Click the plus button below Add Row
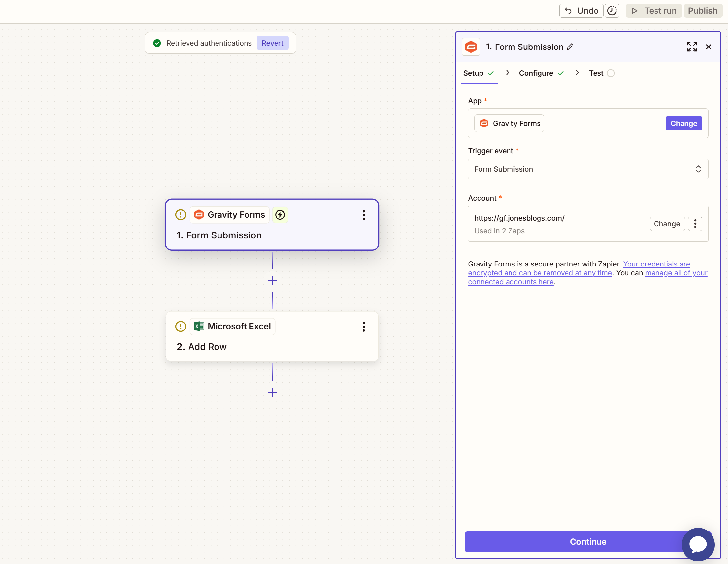 coord(272,392)
